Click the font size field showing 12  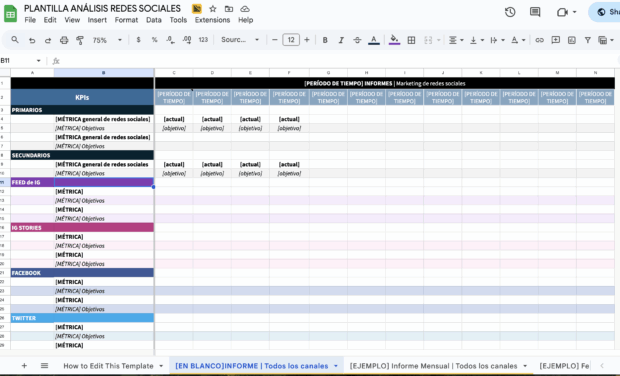pos(291,40)
